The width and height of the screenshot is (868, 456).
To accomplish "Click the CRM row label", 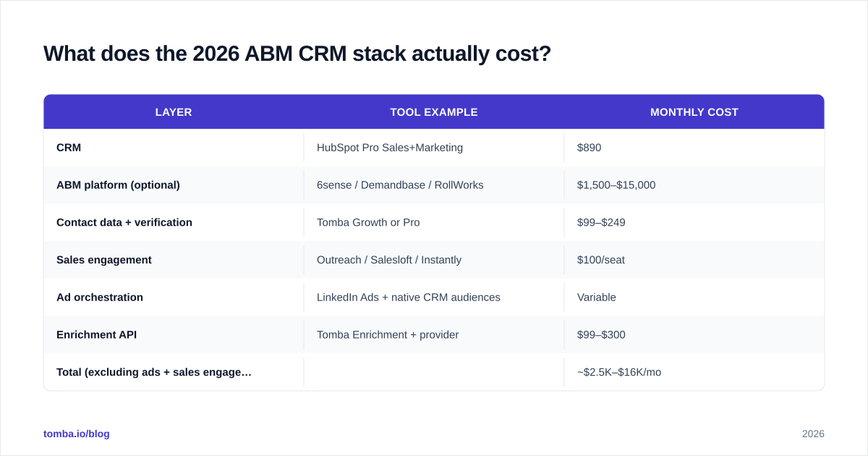I will [69, 148].
